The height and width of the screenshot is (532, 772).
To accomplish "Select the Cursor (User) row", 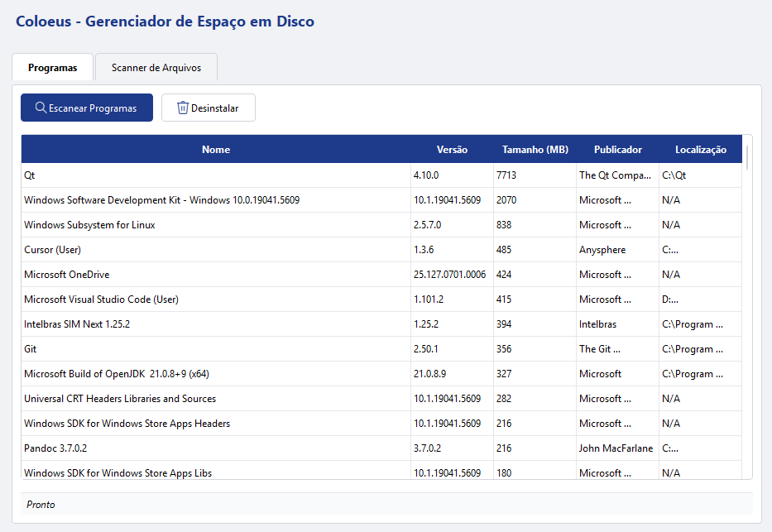I will click(x=381, y=250).
